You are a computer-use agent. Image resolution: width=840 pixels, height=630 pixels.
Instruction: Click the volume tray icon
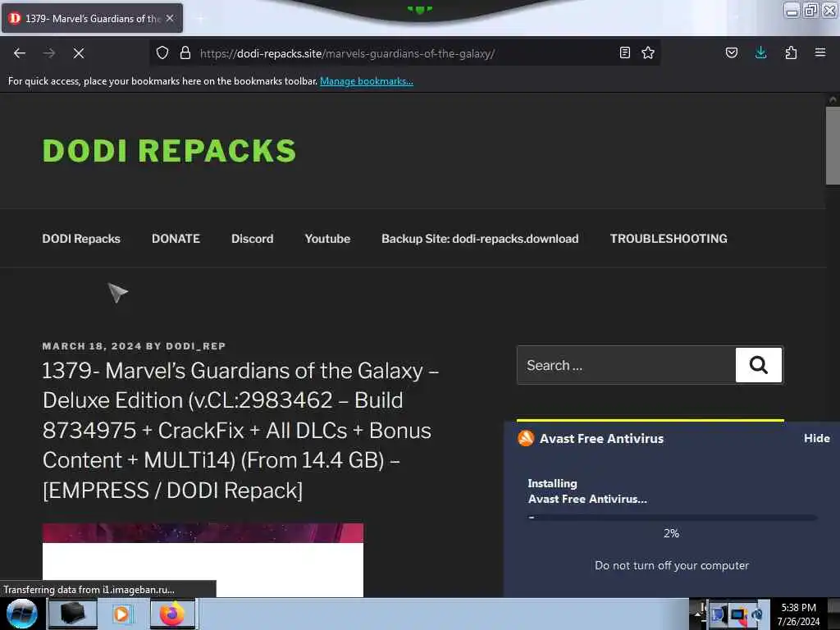[x=757, y=614]
